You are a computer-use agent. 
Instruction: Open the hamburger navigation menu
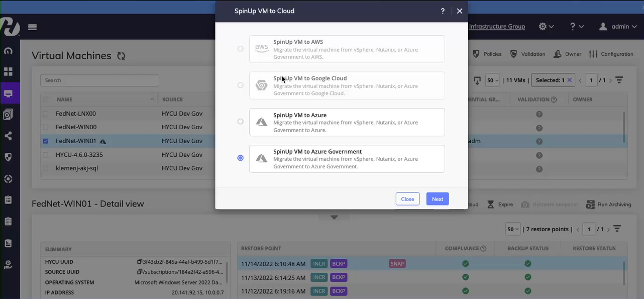(32, 27)
